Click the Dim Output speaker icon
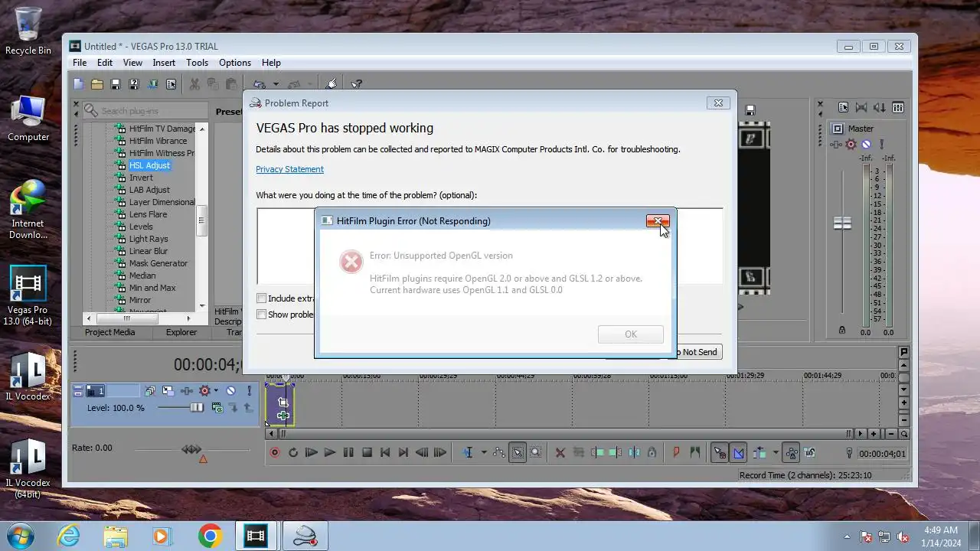The width and height of the screenshot is (980, 551). [x=880, y=108]
